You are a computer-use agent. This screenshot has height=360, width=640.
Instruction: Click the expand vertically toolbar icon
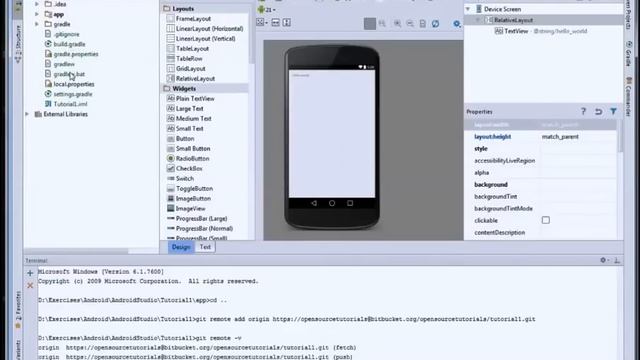click(x=287, y=22)
